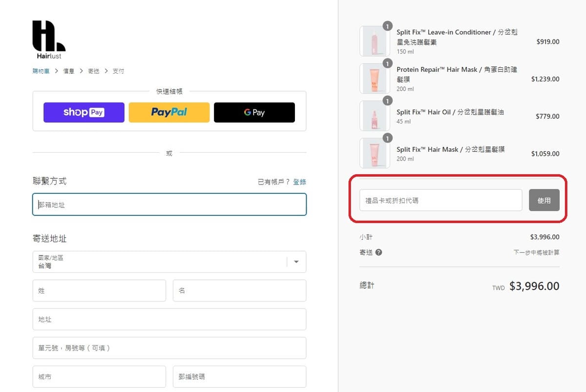This screenshot has width=586, height=392.
Task: Click the dropdown arrow next to 台灣
Action: (296, 262)
